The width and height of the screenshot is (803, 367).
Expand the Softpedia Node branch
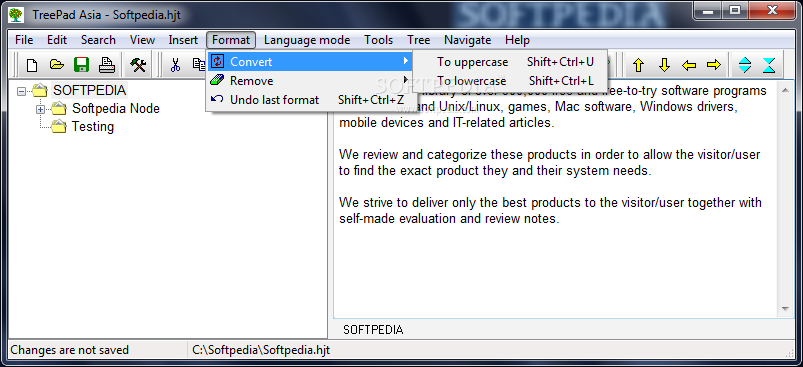pos(40,109)
